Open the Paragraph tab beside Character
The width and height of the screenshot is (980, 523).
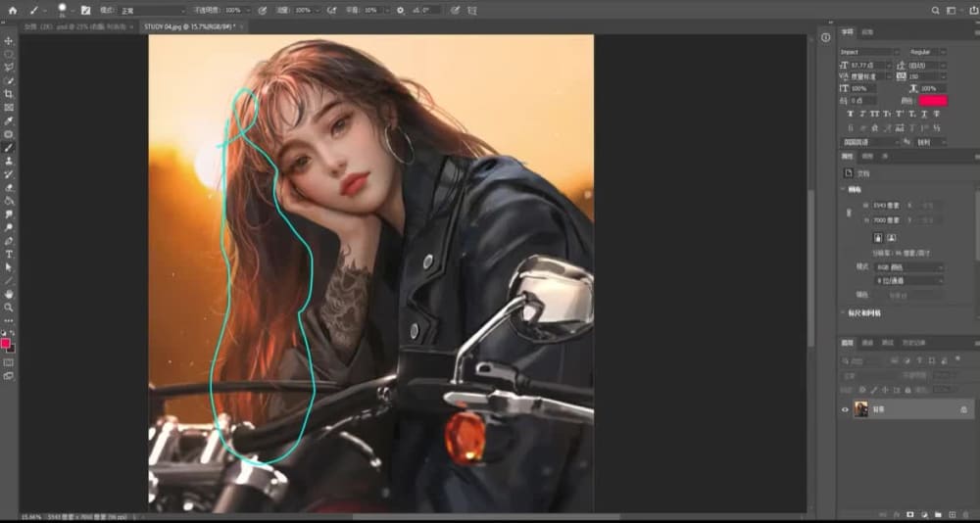[x=867, y=32]
